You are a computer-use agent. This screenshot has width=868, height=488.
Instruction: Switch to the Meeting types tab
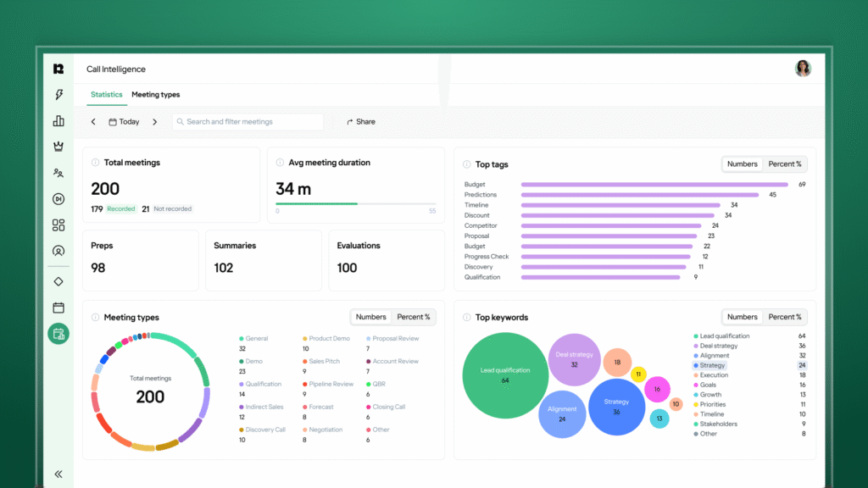point(155,95)
